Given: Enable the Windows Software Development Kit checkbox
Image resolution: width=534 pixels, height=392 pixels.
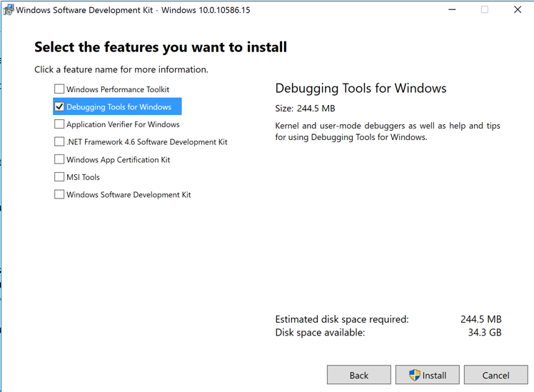Looking at the screenshot, I should pyautogui.click(x=59, y=194).
